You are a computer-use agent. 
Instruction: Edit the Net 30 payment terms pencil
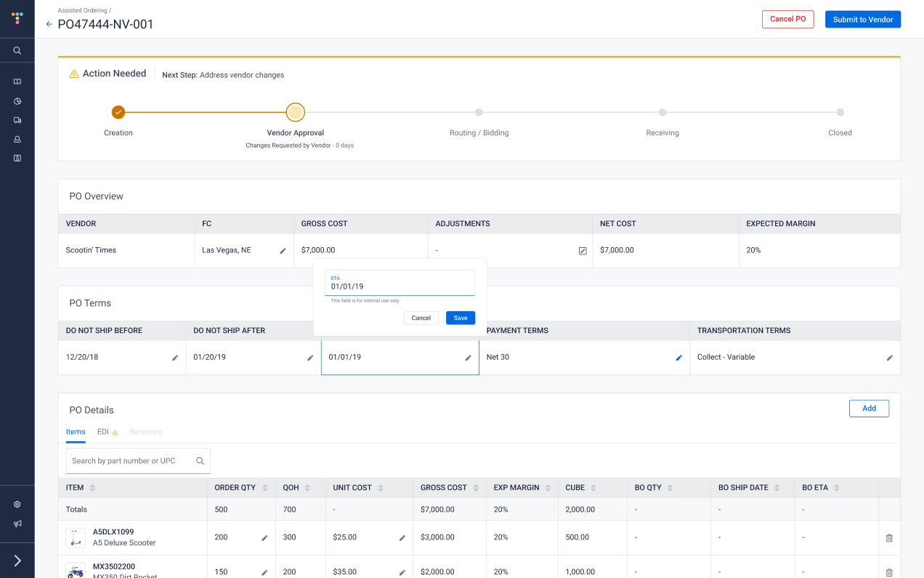pos(679,358)
